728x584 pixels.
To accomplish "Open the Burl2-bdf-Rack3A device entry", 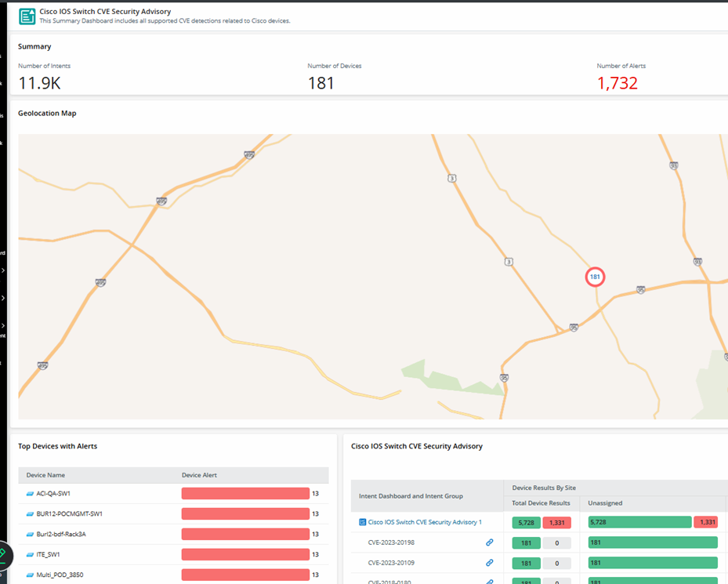I will pyautogui.click(x=61, y=534).
